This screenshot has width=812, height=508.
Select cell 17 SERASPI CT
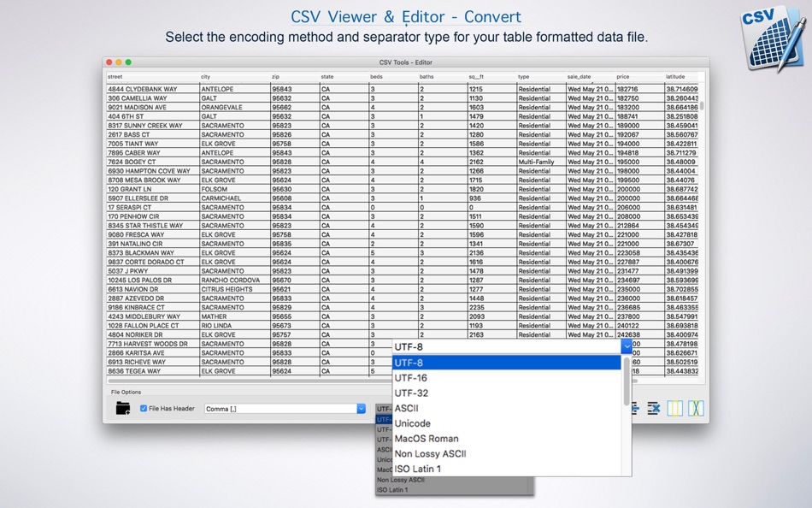pyautogui.click(x=153, y=207)
